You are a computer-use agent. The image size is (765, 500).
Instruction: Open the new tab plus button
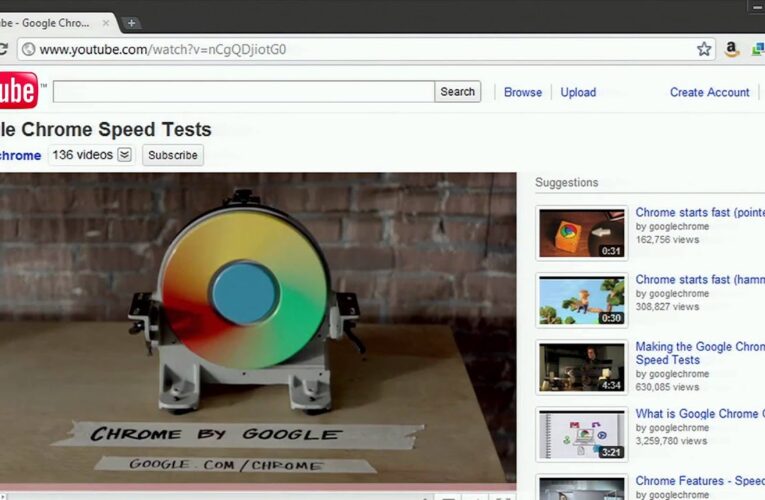[131, 23]
